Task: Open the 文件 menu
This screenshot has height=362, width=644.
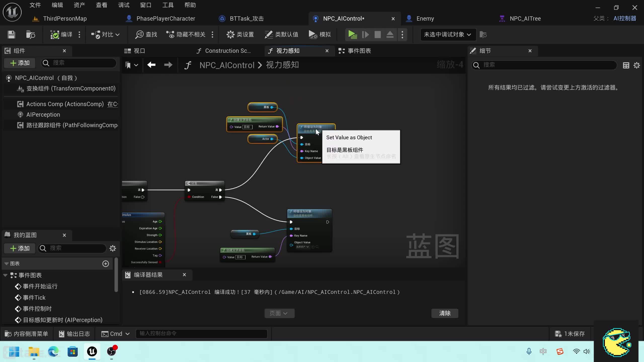Action: (35, 5)
